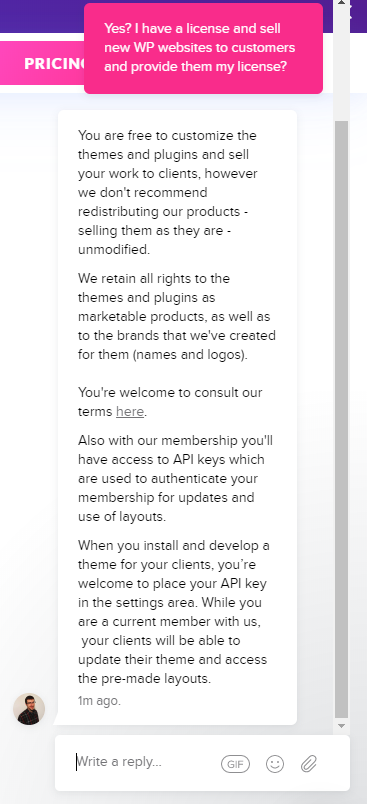Open the GIF picker in reply box
The image size is (367, 804).
235,764
